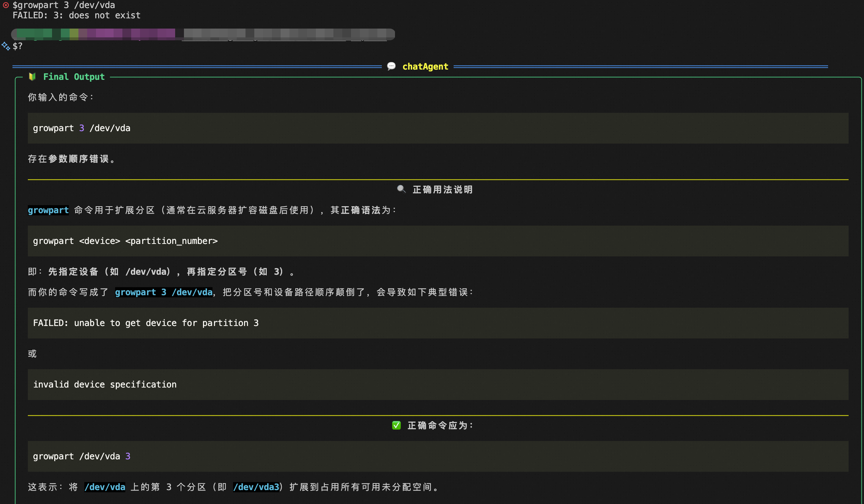Click the blue sparkle AI icon
864x504 pixels.
point(6,46)
